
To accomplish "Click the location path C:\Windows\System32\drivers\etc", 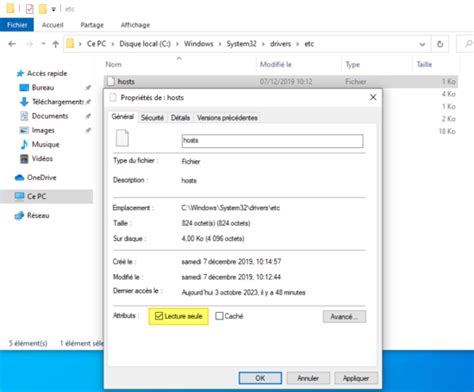I will 231,208.
